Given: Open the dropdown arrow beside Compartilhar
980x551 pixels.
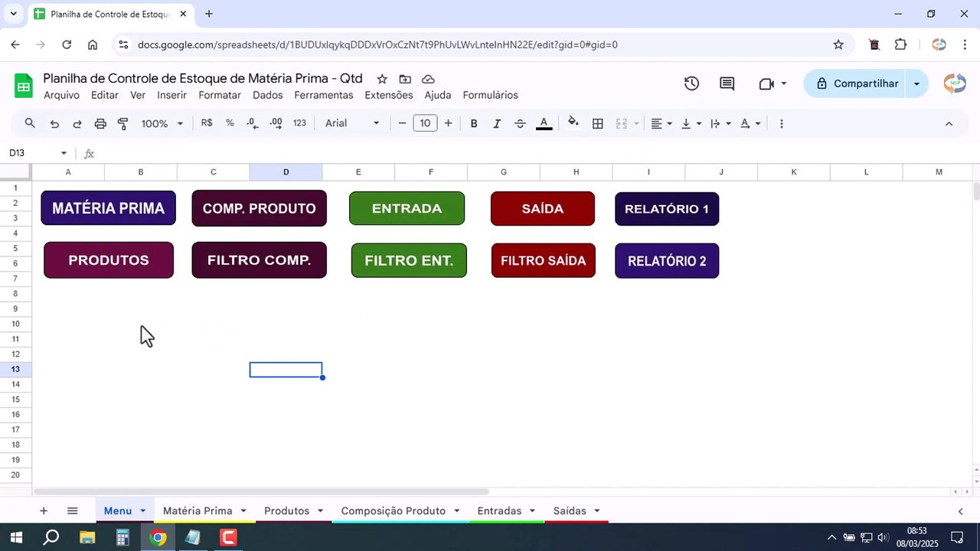Looking at the screenshot, I should [x=916, y=83].
